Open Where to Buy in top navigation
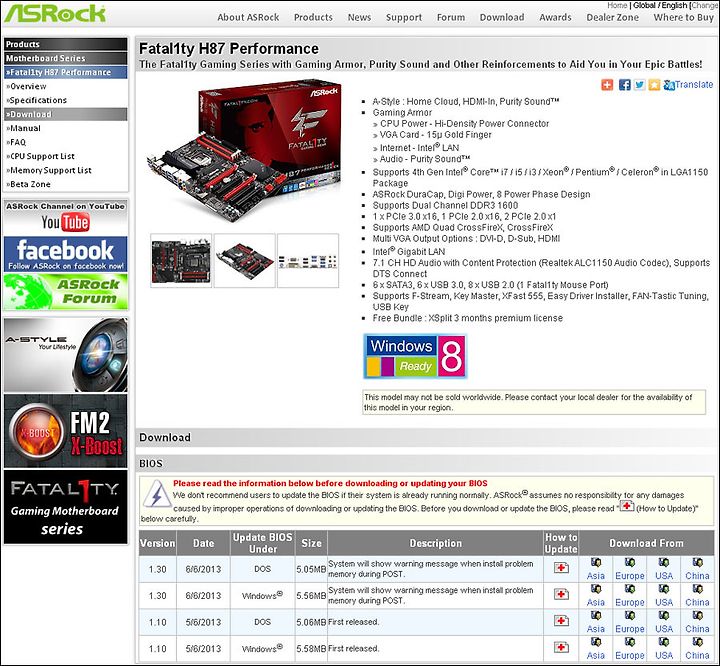This screenshot has width=720, height=666. pos(683,17)
